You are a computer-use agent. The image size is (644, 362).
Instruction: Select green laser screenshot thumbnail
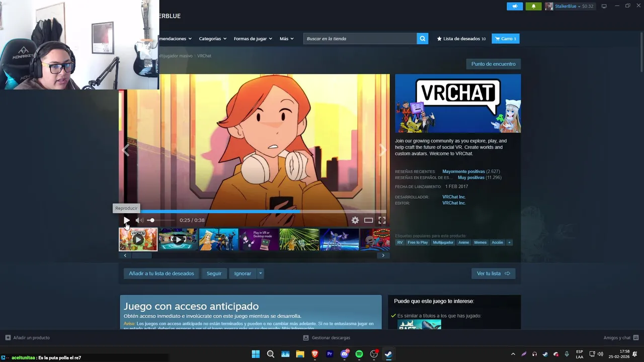pos(299,240)
